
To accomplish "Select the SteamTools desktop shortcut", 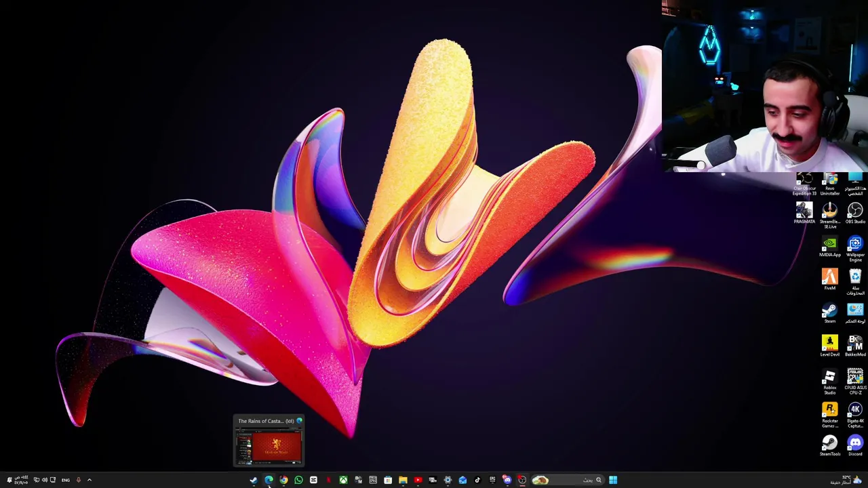I will click(829, 446).
